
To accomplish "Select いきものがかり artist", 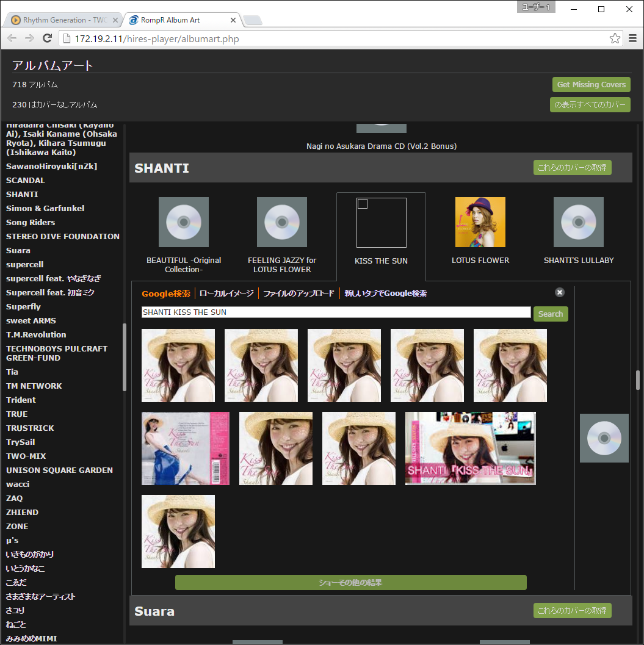I will coord(30,554).
